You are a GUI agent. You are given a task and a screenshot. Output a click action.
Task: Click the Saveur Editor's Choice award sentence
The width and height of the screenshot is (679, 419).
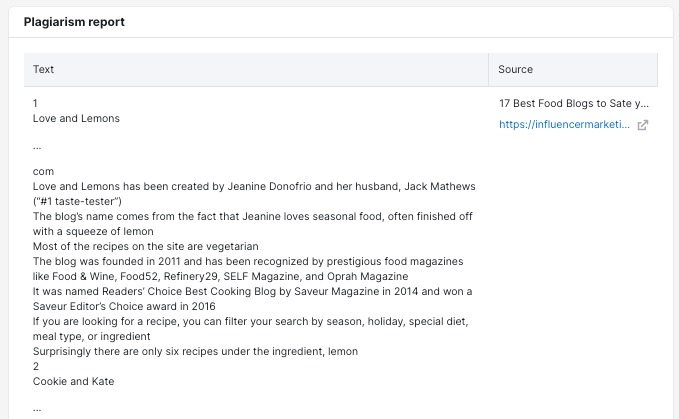tap(252, 299)
